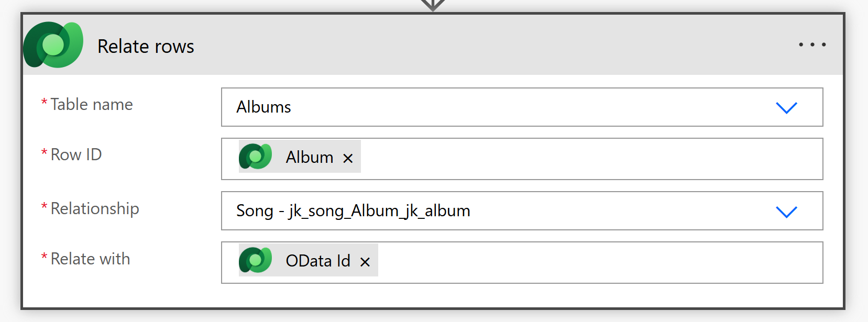The width and height of the screenshot is (868, 322).
Task: Click the Dataverse icon on the OData Id token
Action: (256, 260)
